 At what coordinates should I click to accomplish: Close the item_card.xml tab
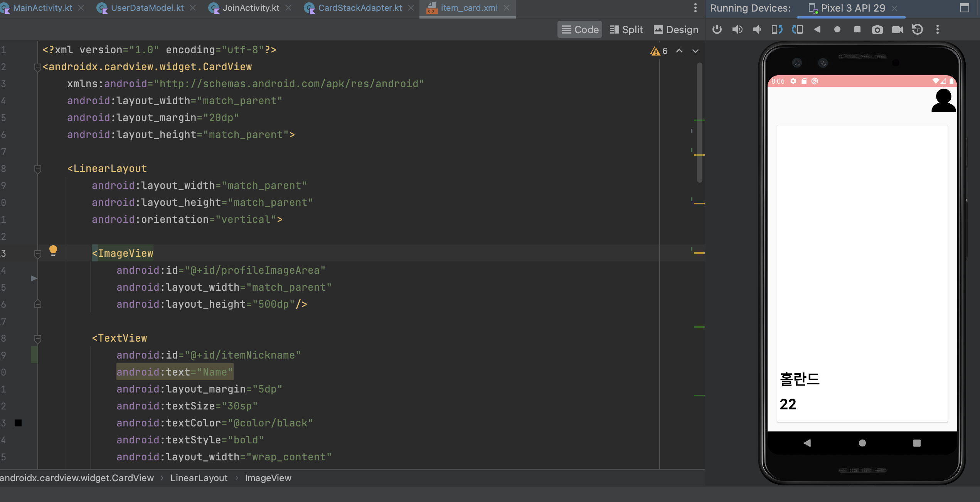coord(507,8)
